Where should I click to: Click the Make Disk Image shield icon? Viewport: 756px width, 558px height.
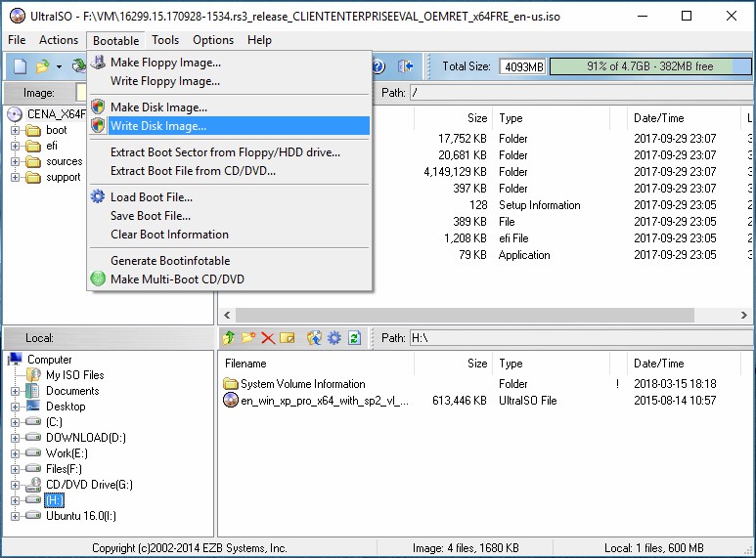pos(98,107)
